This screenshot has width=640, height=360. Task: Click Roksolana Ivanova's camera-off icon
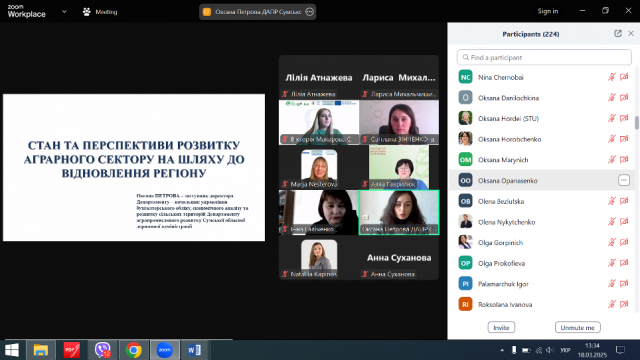point(624,304)
